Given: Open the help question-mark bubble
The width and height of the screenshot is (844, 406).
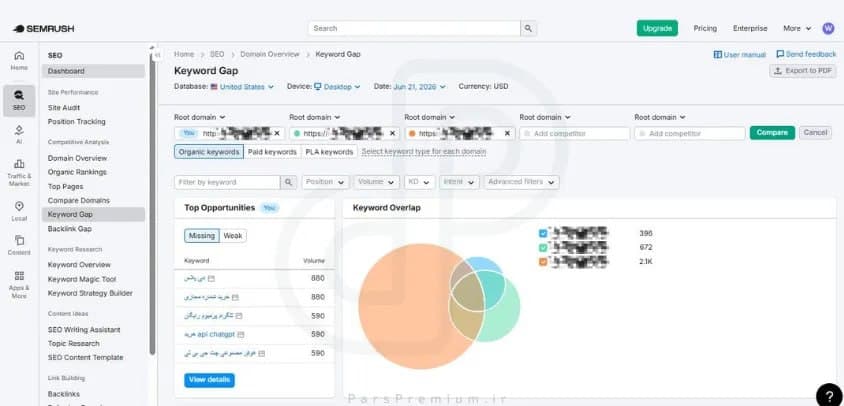Looking at the screenshot, I should click(829, 395).
